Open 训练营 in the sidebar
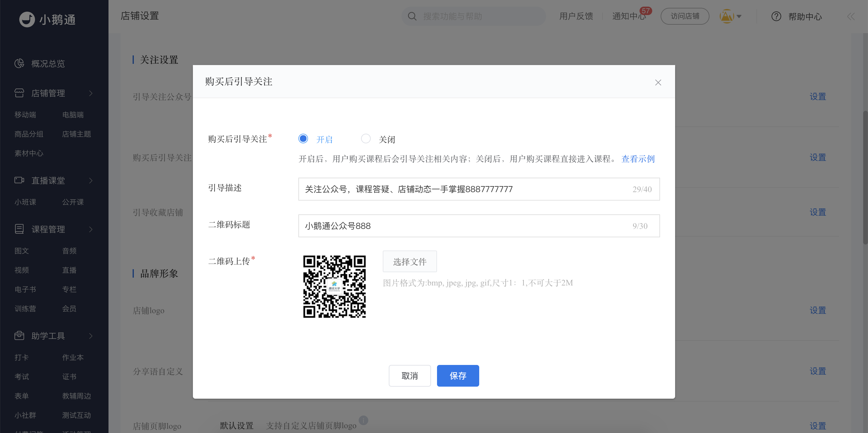The height and width of the screenshot is (433, 868). (x=25, y=308)
